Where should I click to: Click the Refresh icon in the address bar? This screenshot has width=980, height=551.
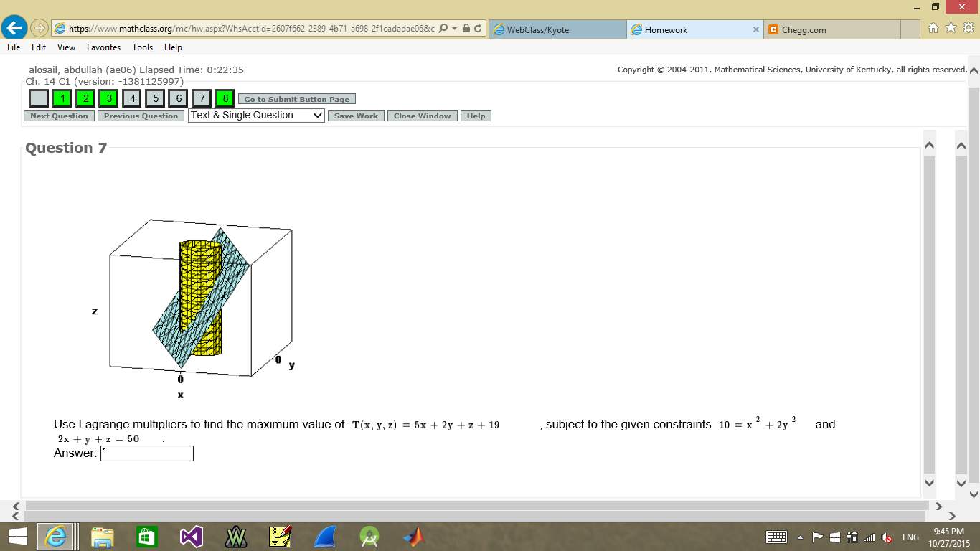[476, 29]
